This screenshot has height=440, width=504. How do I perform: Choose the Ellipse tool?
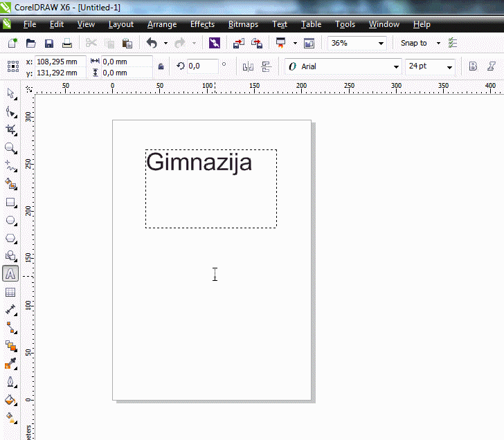tap(10, 221)
